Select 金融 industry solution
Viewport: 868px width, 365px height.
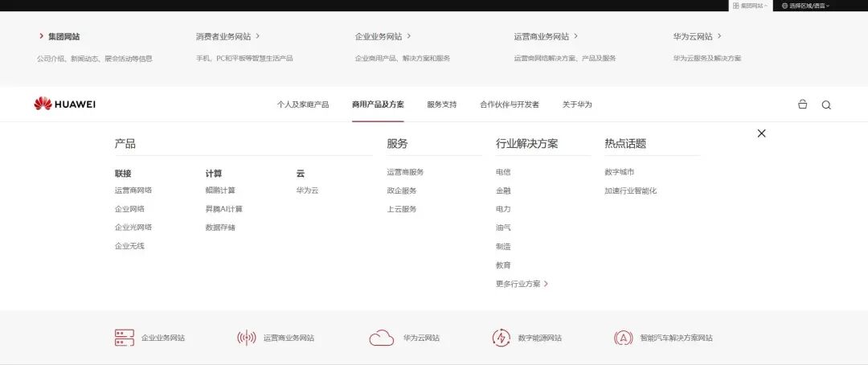[503, 191]
